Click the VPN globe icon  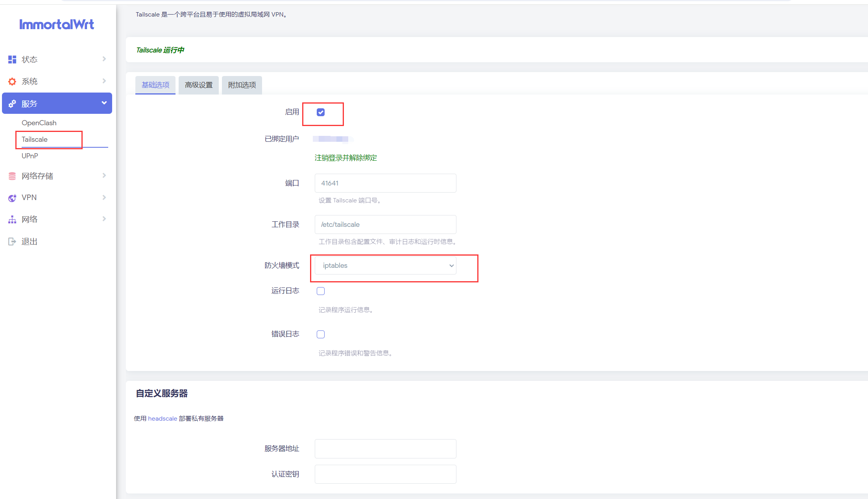tap(12, 198)
